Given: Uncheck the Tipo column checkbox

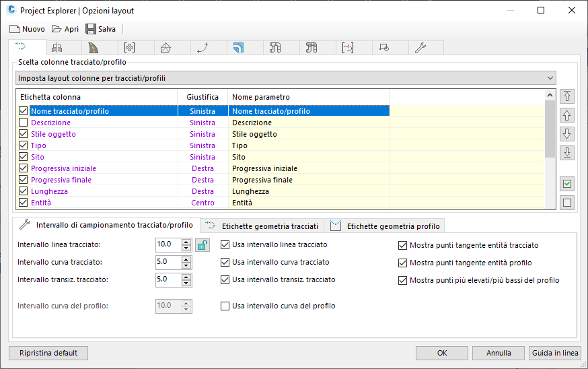Looking at the screenshot, I should [24, 145].
